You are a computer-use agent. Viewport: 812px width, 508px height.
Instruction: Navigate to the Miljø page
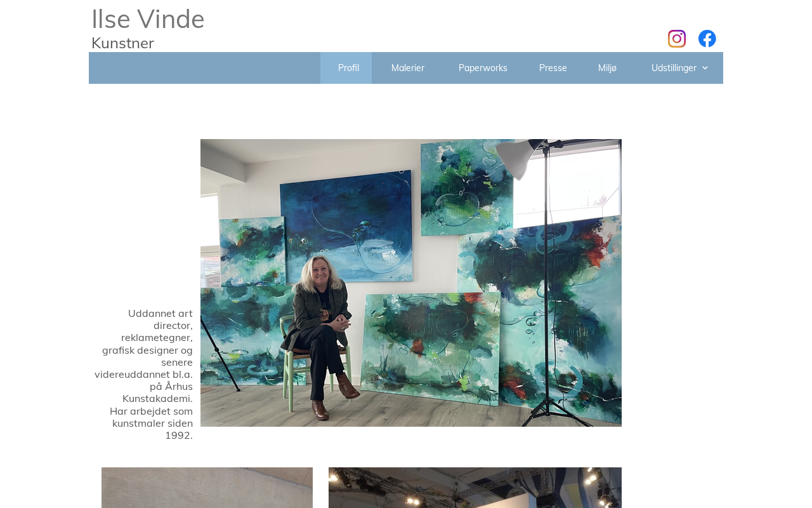tap(607, 68)
